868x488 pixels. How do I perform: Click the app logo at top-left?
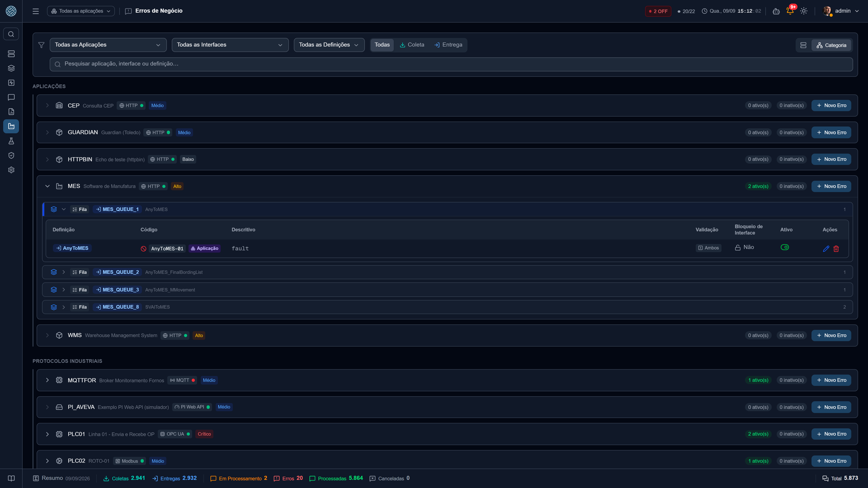click(x=11, y=11)
